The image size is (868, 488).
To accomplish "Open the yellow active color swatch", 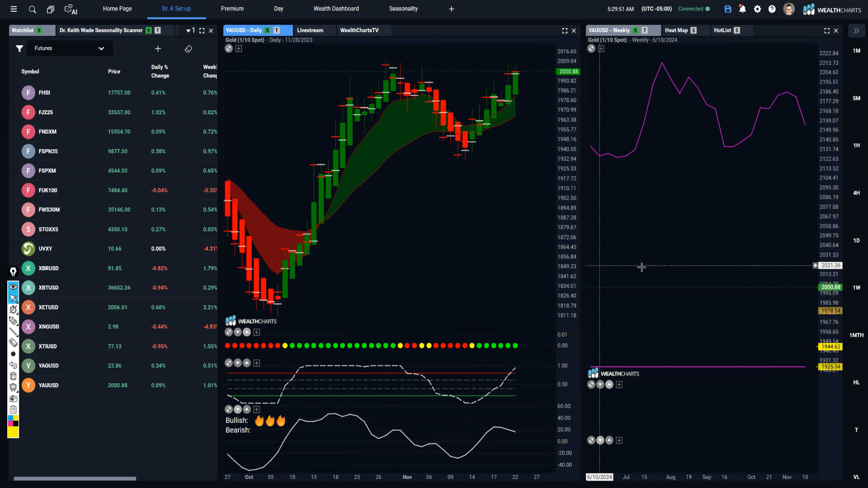I will point(13,432).
